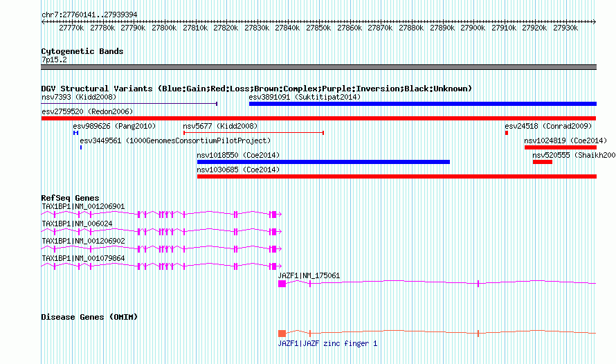
Task: Click the short red nsv520555 bar
Action: 543,162
